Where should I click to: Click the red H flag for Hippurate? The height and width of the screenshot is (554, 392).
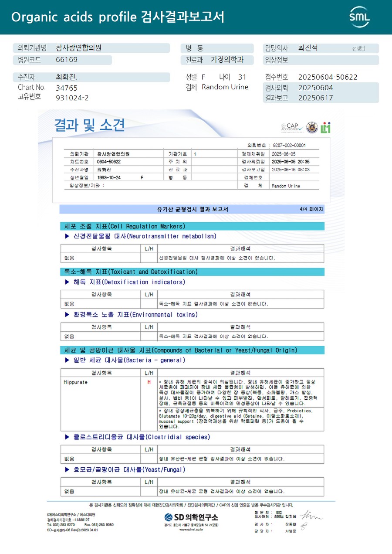pyautogui.click(x=149, y=382)
